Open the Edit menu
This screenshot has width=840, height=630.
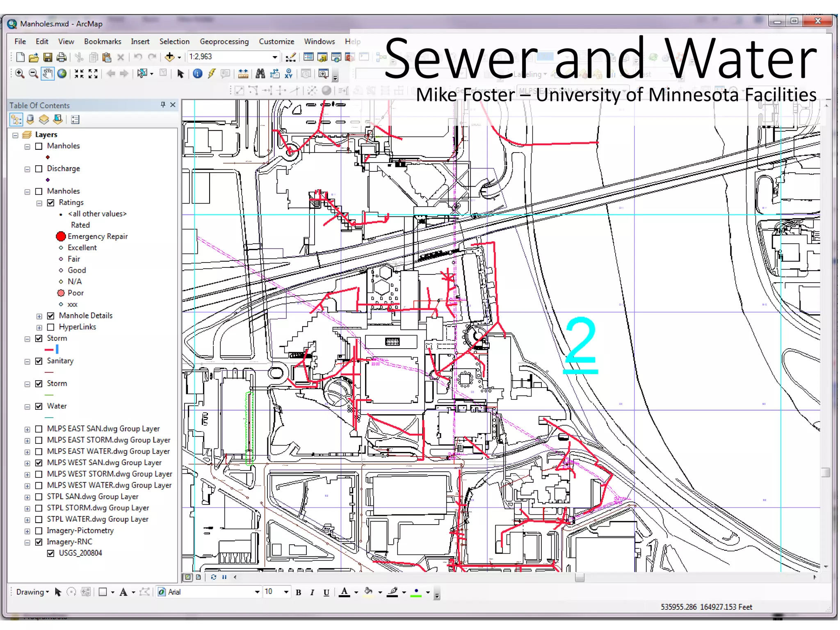tap(42, 41)
